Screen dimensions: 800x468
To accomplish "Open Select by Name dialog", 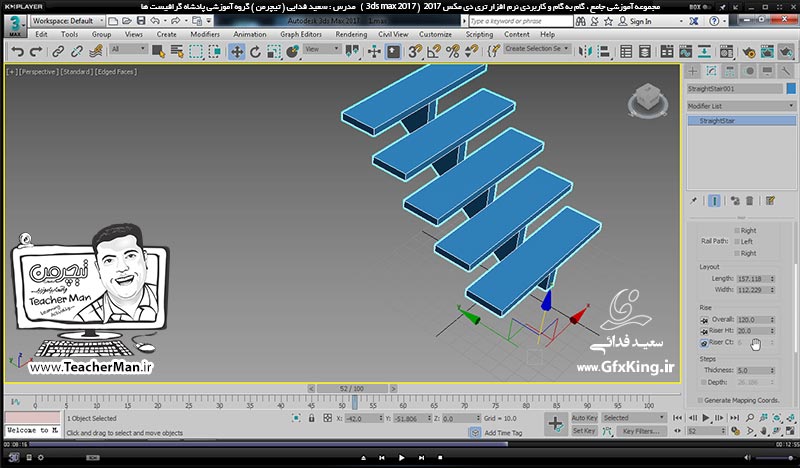I will click(x=177, y=52).
